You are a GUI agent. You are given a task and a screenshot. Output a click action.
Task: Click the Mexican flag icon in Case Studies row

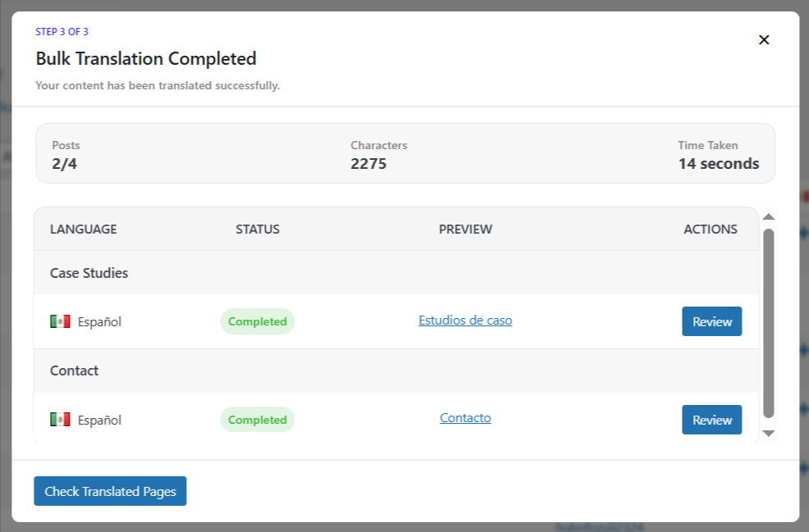60,321
